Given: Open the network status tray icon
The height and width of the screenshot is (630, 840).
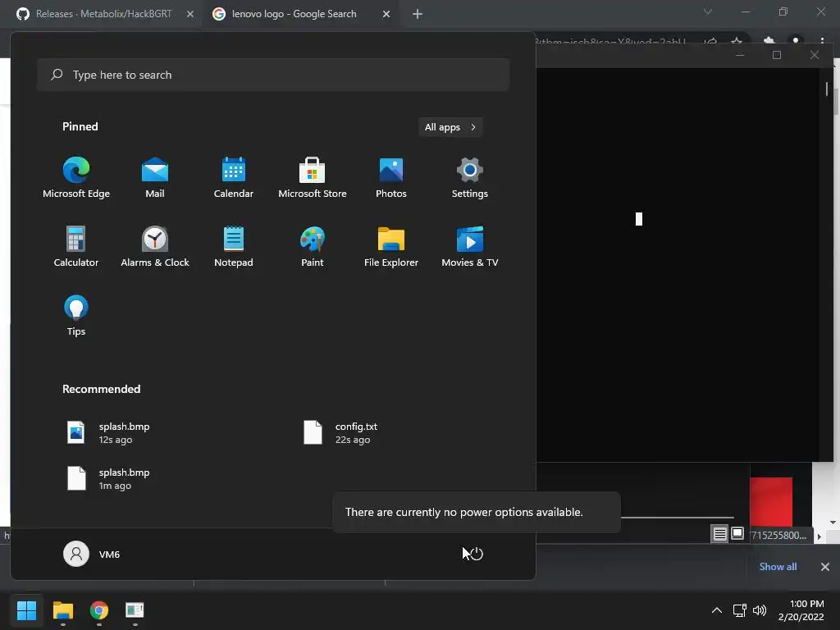Looking at the screenshot, I should click(x=740, y=610).
